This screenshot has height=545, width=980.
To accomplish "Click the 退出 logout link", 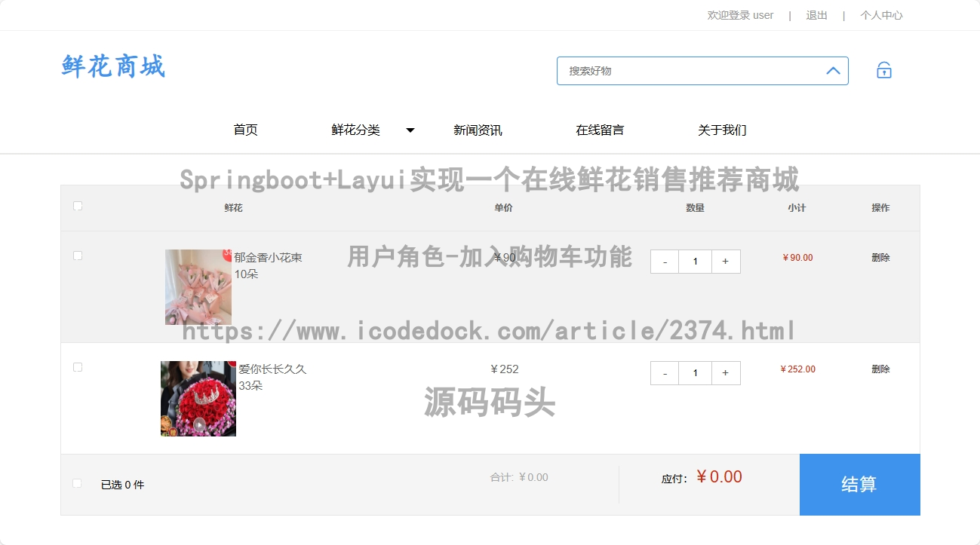I will pos(816,15).
